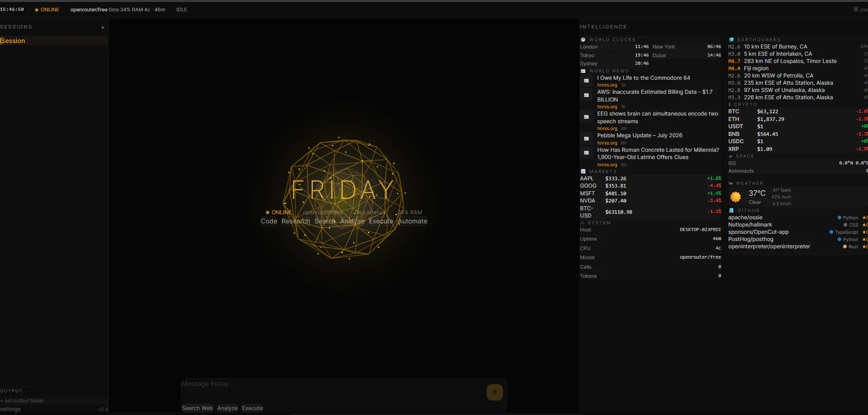Open How Has Roman Concrete Lasted headline
This screenshot has height=415, width=868.
pos(658,154)
